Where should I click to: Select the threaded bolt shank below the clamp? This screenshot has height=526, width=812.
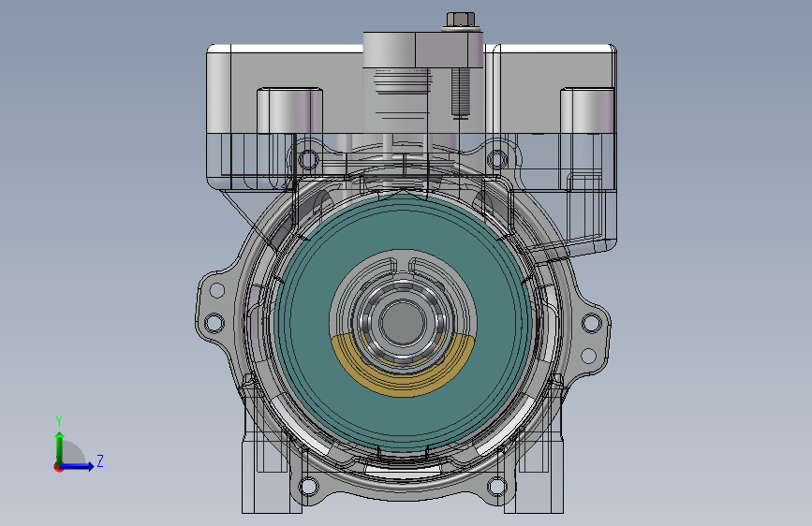[461, 94]
